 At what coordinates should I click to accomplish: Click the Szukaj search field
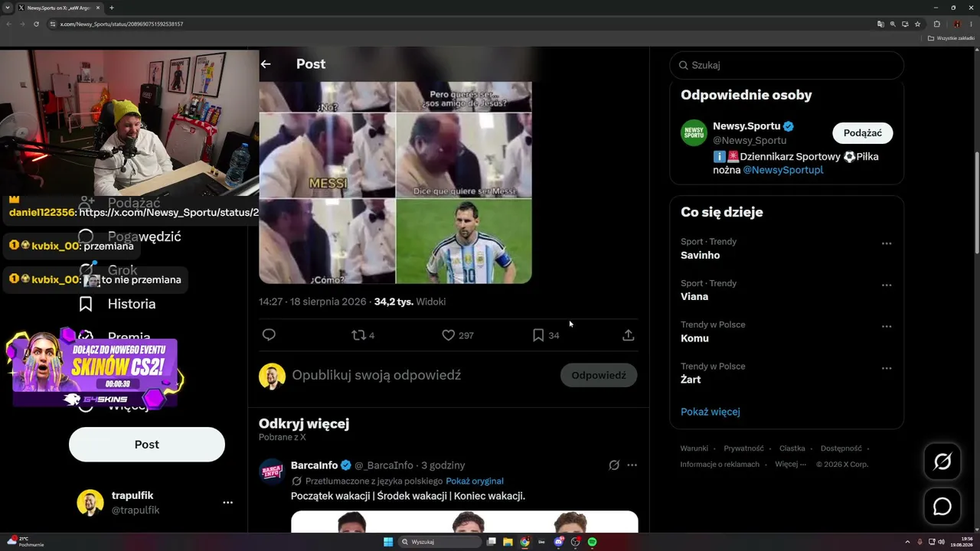click(787, 65)
